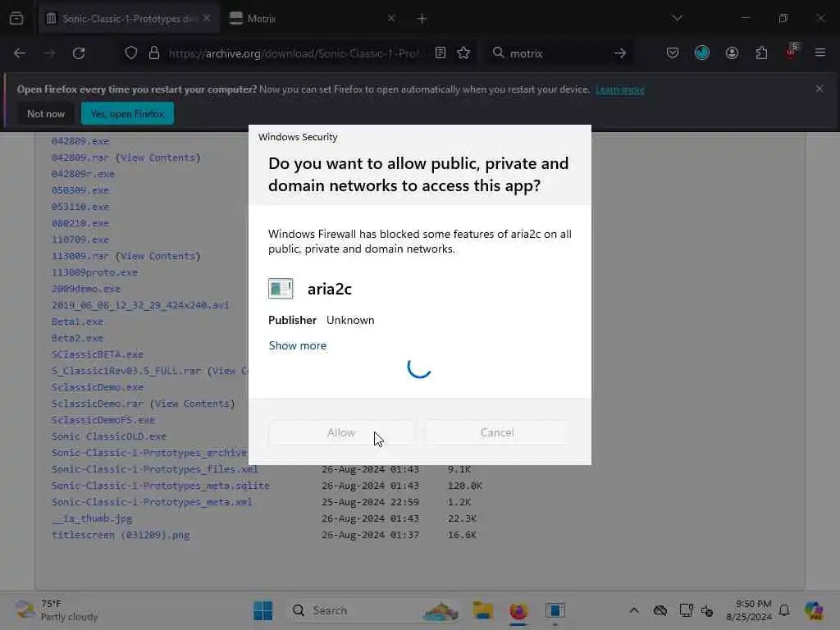Show hidden system tray icons
The height and width of the screenshot is (630, 840).
[x=634, y=610]
